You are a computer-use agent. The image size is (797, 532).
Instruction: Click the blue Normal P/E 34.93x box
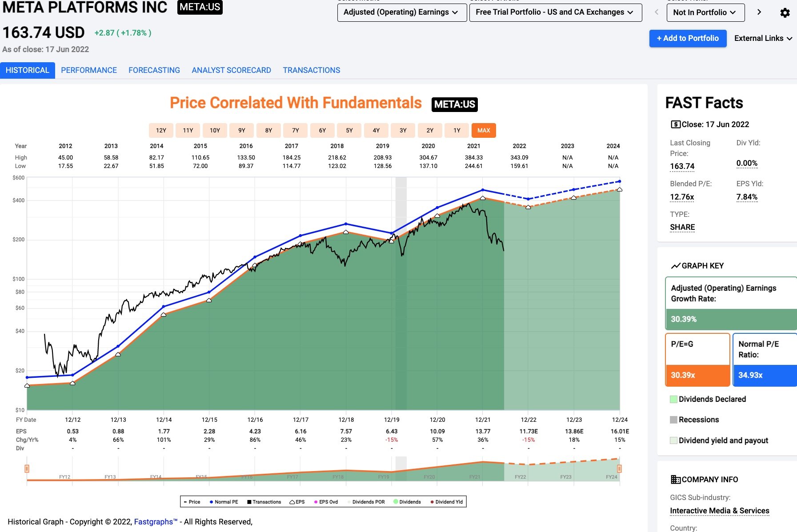click(765, 375)
